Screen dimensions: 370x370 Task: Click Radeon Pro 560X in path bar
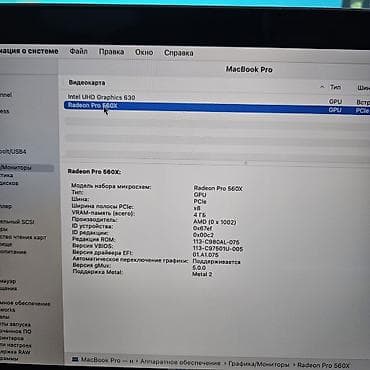pos(323,365)
